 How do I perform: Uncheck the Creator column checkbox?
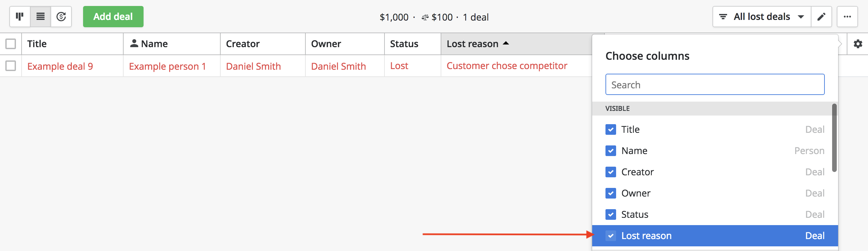point(610,172)
